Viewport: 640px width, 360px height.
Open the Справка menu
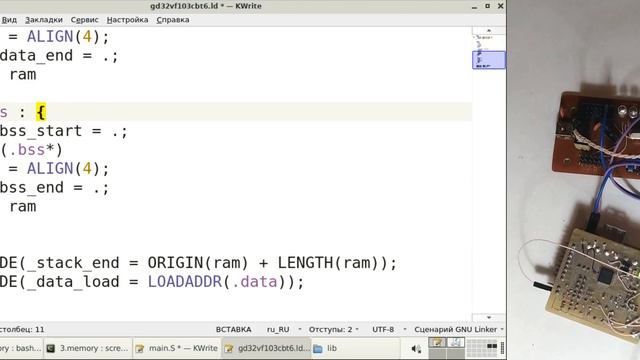pyautogui.click(x=173, y=20)
